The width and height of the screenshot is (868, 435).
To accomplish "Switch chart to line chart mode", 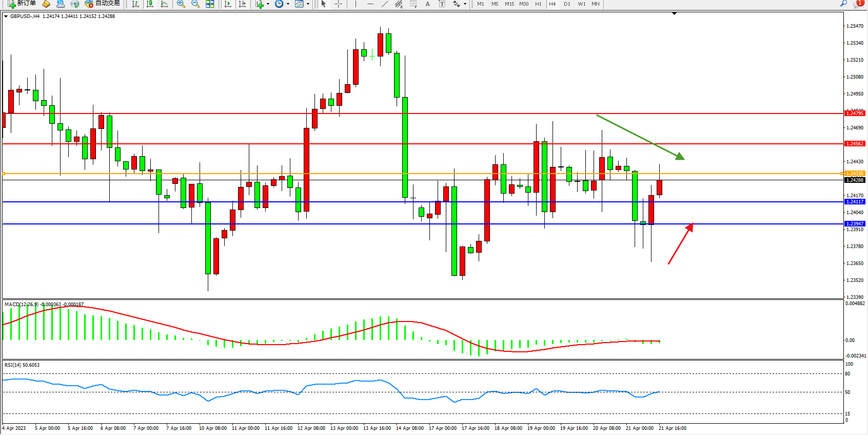I will click(x=164, y=4).
